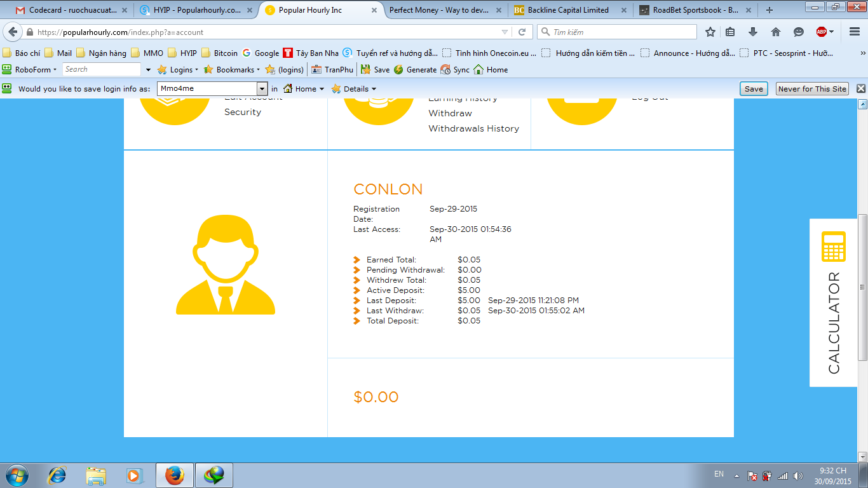The image size is (868, 488).
Task: Open Windows Explorer from the taskbar
Action: 96,475
